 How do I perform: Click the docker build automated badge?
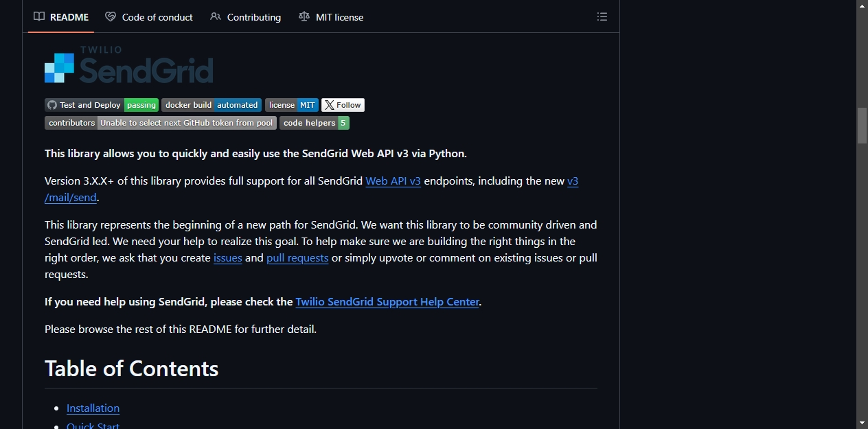(212, 105)
